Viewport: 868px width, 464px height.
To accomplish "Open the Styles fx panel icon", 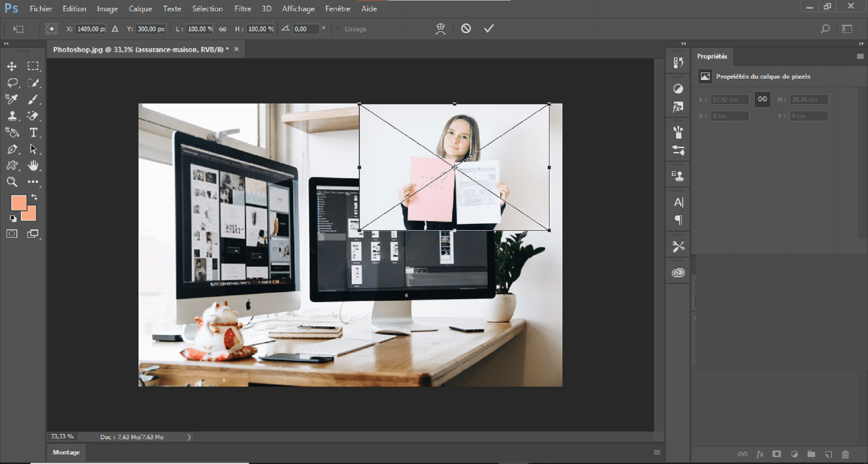I will tap(678, 107).
